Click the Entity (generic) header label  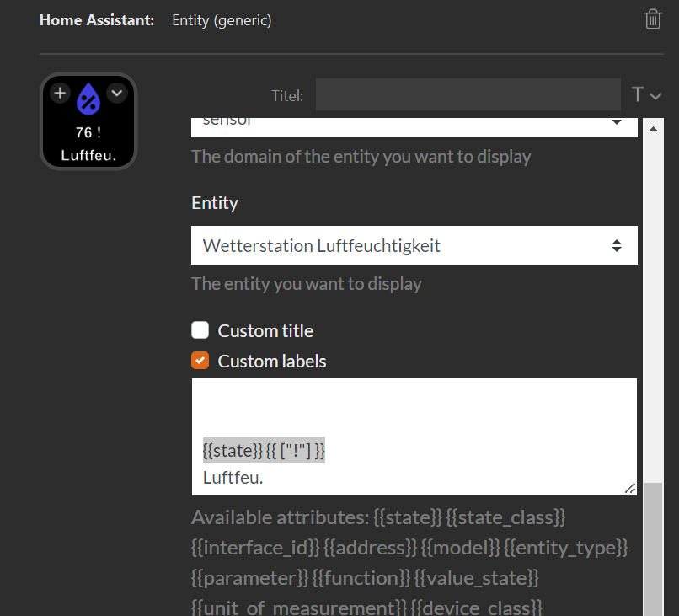click(x=222, y=19)
